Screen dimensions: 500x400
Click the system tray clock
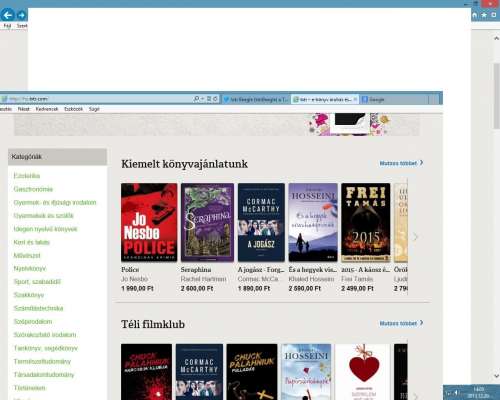pyautogui.click(x=478, y=392)
